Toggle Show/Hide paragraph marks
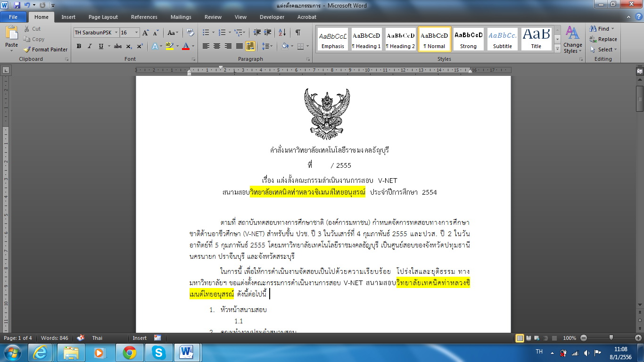This screenshot has height=362, width=644. click(298, 33)
